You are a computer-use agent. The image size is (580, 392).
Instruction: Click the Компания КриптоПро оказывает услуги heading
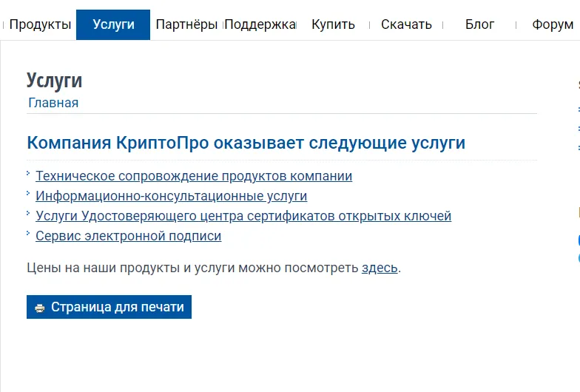click(x=246, y=143)
